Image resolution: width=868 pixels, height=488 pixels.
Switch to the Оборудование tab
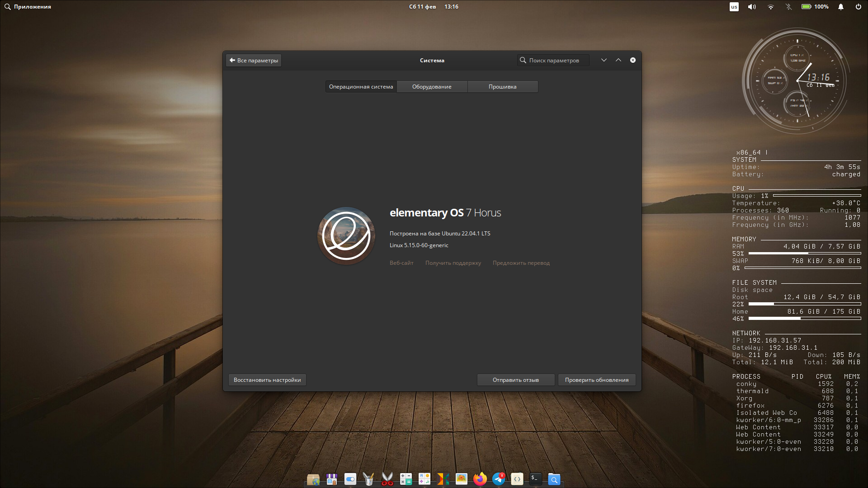coord(431,86)
